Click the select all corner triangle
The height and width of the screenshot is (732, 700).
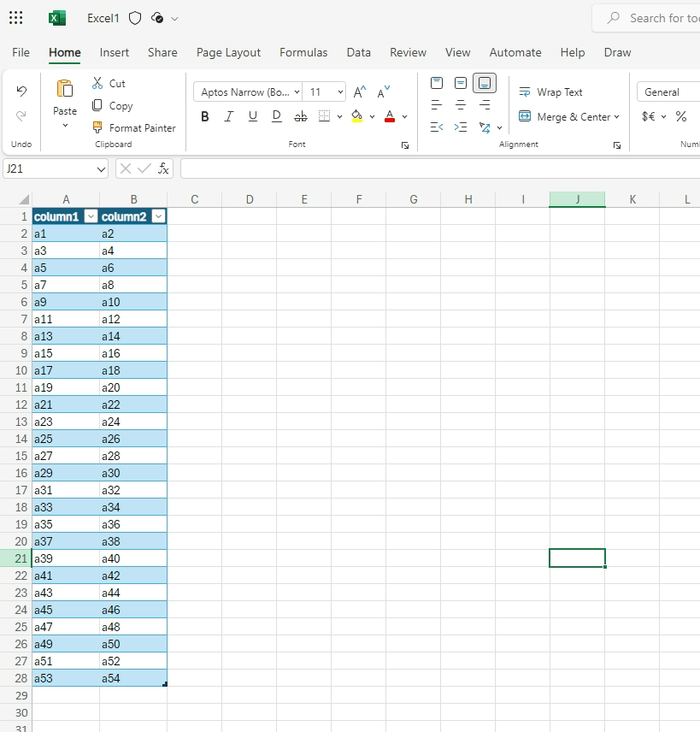click(24, 200)
